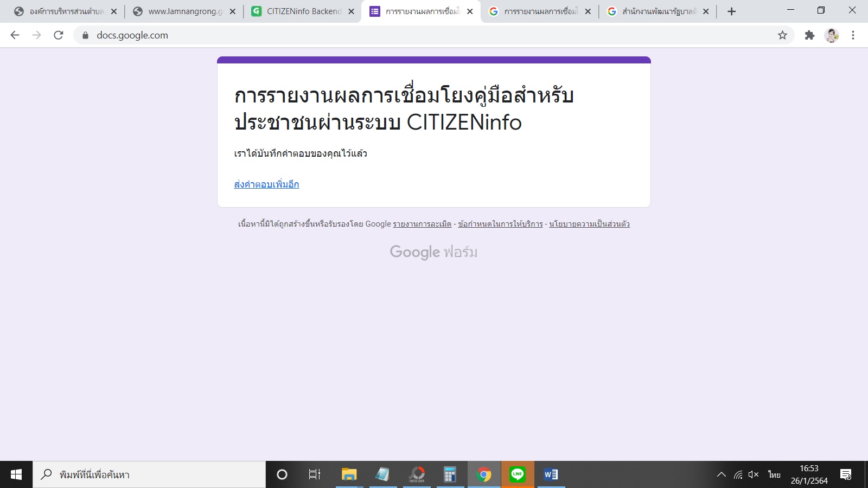Open the Calculator icon on taskbar
This screenshot has height=488, width=868.
tap(450, 474)
